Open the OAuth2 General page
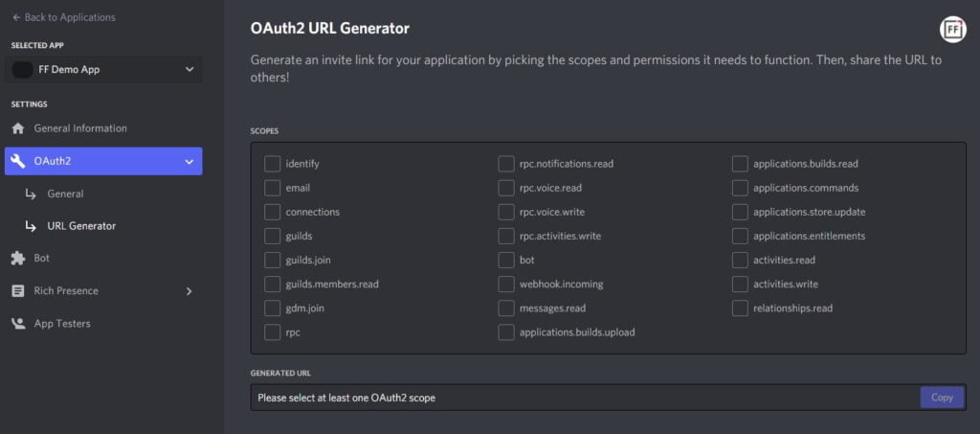 click(65, 194)
